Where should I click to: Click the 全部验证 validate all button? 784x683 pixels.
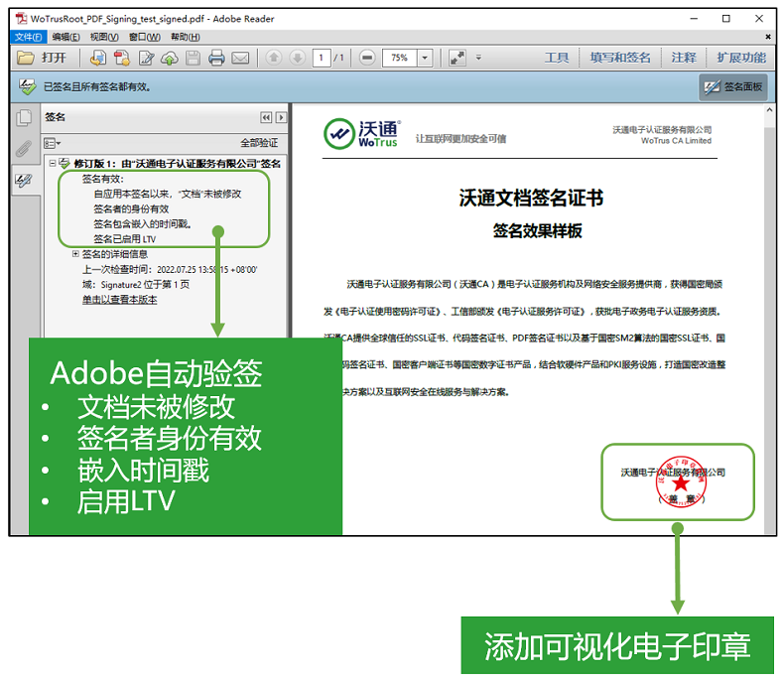click(x=259, y=143)
